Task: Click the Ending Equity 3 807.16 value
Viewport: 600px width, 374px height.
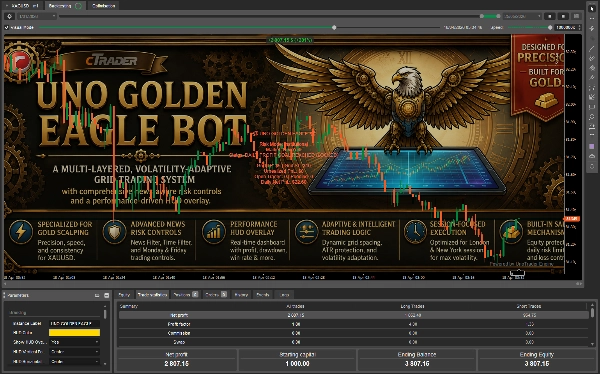Action: coord(537,364)
